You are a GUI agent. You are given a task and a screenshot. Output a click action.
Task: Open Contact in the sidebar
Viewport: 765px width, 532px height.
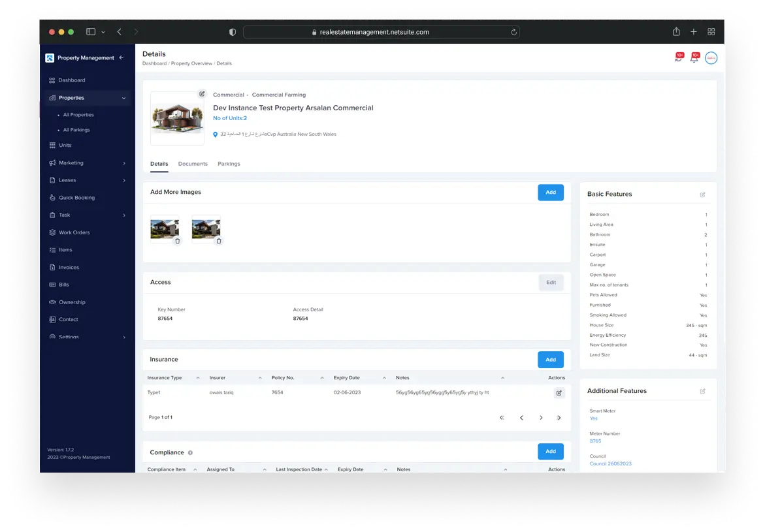69,319
